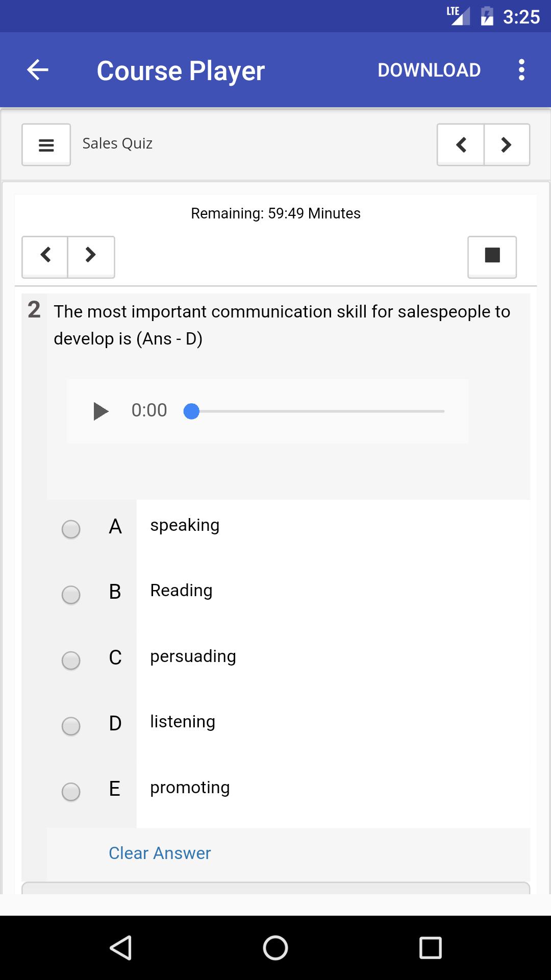The height and width of the screenshot is (980, 551).
Task: Select radio button for option B
Action: point(71,595)
